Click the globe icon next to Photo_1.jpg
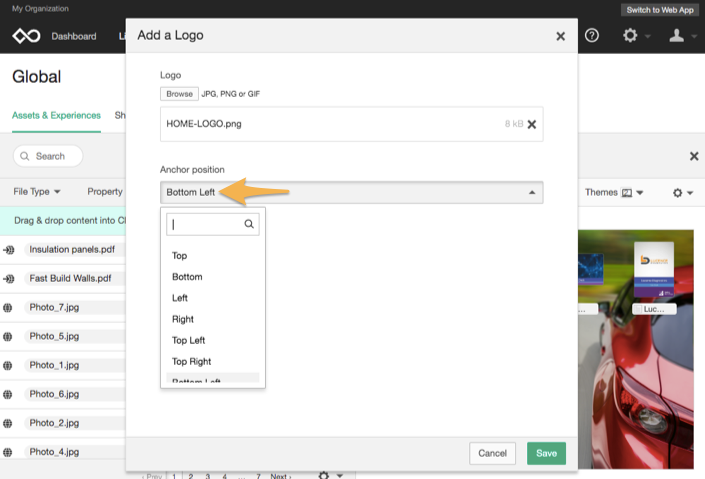The width and height of the screenshot is (705, 479). 8,365
